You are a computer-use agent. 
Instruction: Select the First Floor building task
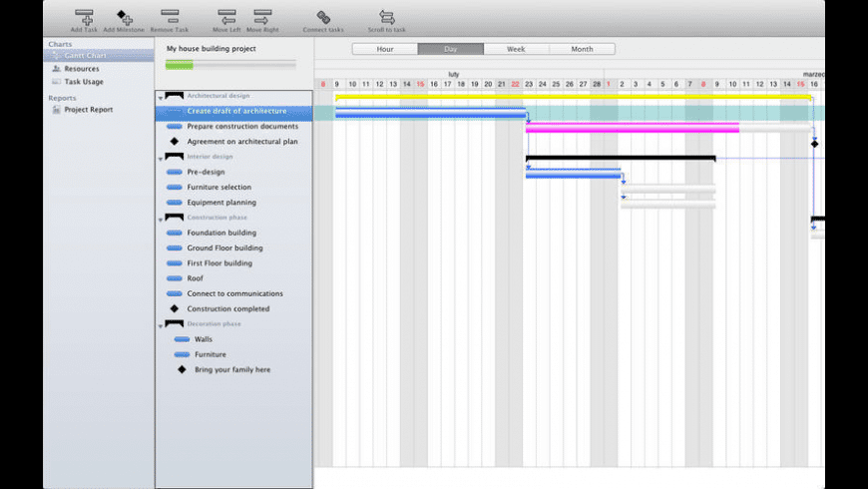pyautogui.click(x=234, y=263)
